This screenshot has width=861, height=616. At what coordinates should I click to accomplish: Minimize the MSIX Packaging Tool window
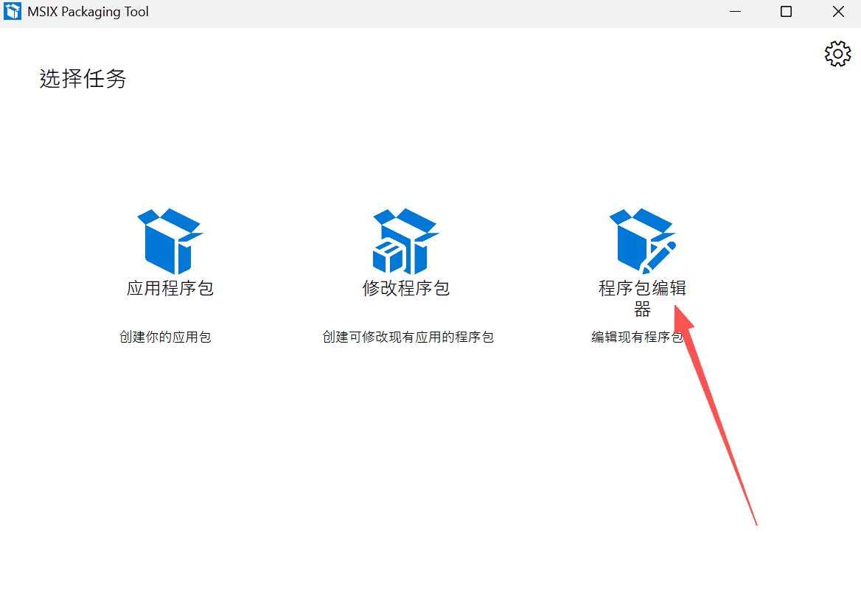click(x=735, y=12)
